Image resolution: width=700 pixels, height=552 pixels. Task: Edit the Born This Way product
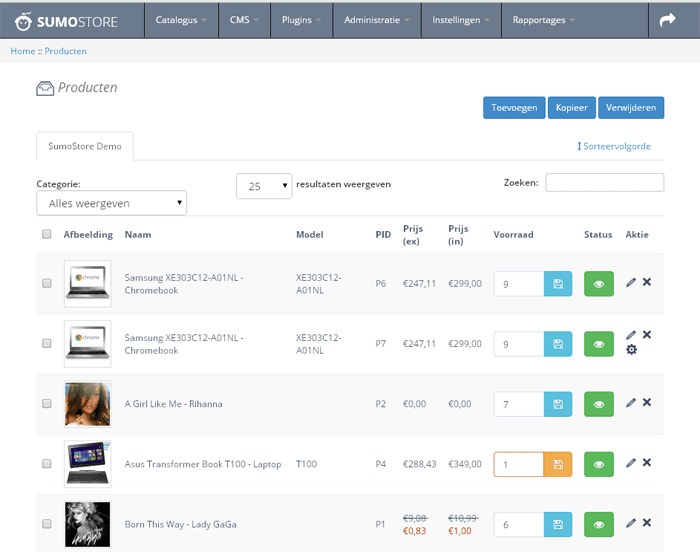(x=630, y=523)
